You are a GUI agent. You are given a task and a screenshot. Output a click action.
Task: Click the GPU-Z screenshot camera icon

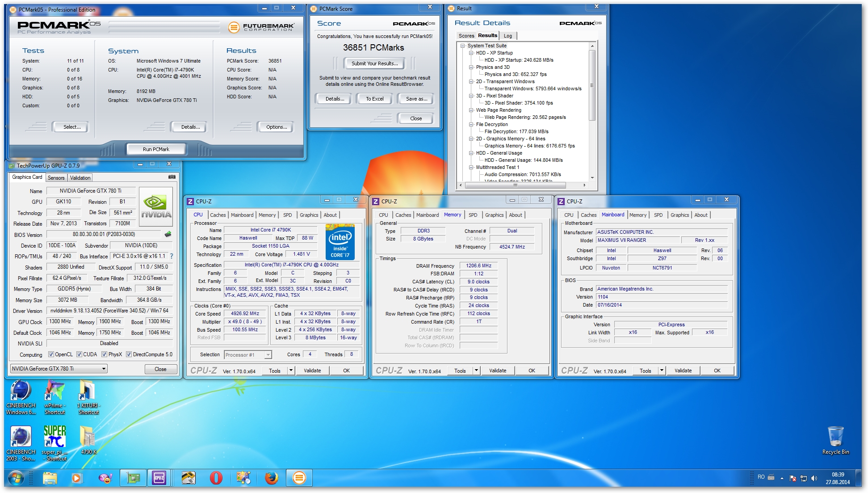[x=172, y=177]
